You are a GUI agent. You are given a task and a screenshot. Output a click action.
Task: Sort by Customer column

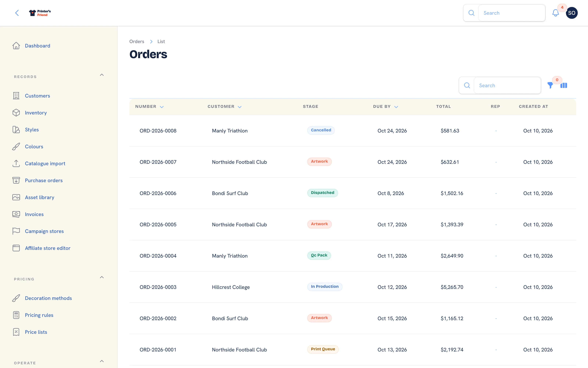tap(225, 107)
